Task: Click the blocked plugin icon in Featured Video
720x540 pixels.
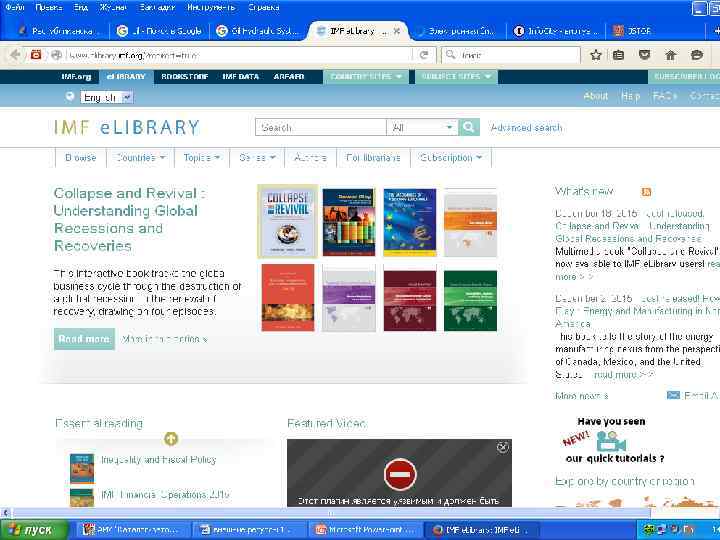Action: click(400, 474)
